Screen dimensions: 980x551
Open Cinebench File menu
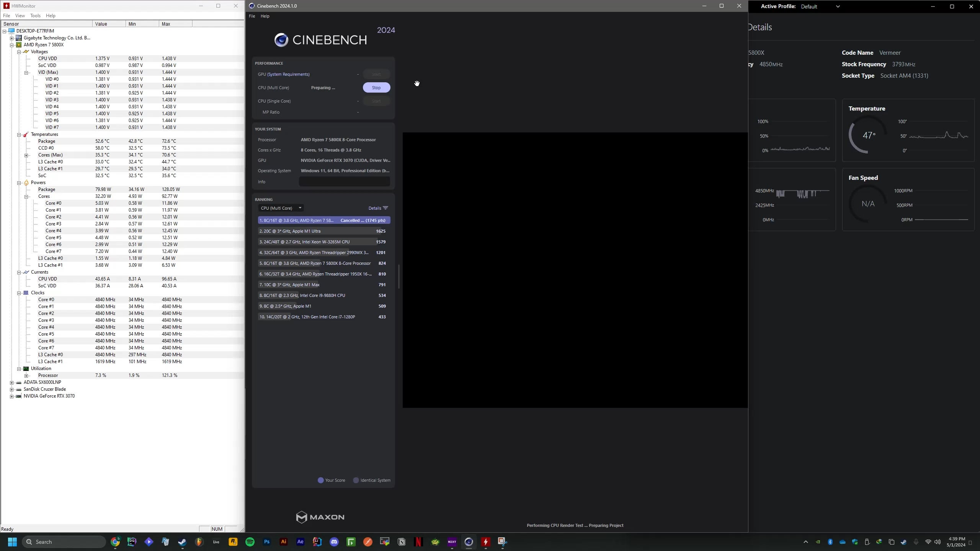[252, 16]
